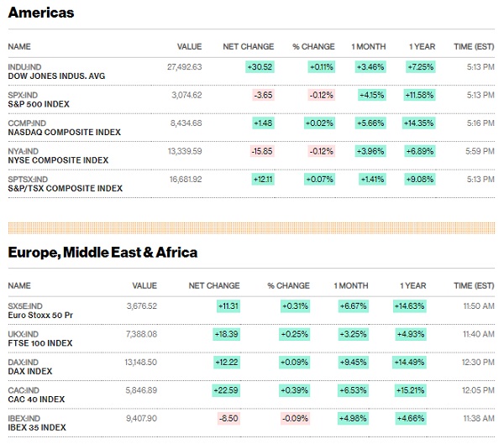The image size is (504, 444).
Task: Select Euro Stoxx net change +11.31
Action: tap(228, 306)
